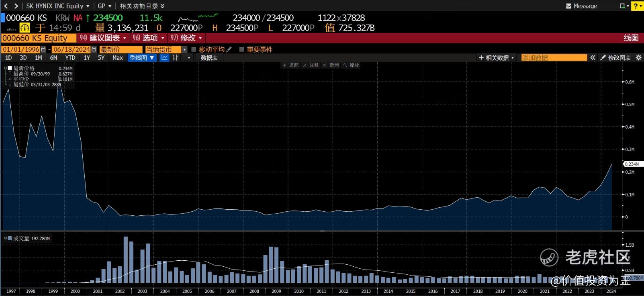
Task: Select the 6M time range
Action: [53, 58]
